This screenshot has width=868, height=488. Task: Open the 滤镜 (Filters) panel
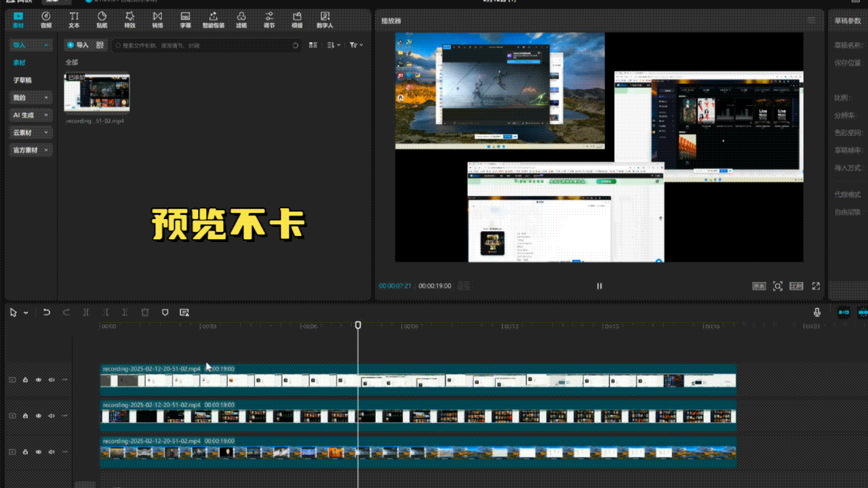[241, 19]
